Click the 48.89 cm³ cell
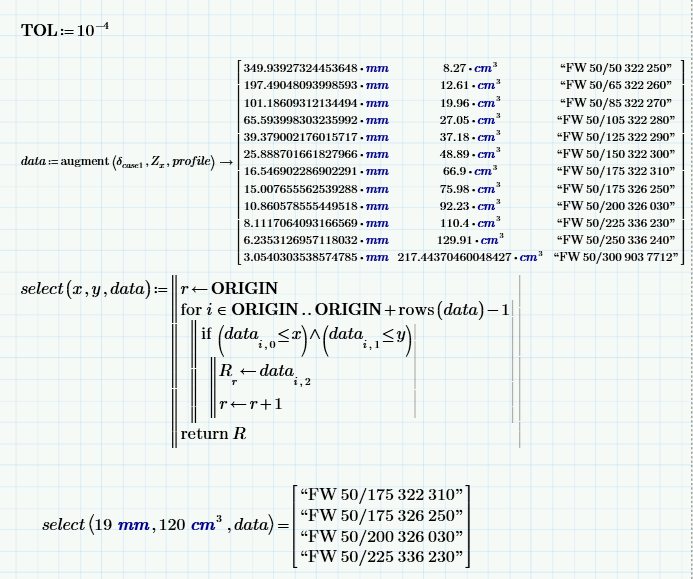The height and width of the screenshot is (579, 693). tap(470, 154)
